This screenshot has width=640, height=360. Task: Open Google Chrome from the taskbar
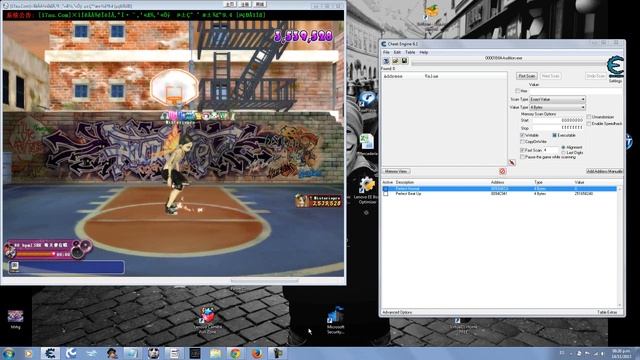tap(236, 353)
